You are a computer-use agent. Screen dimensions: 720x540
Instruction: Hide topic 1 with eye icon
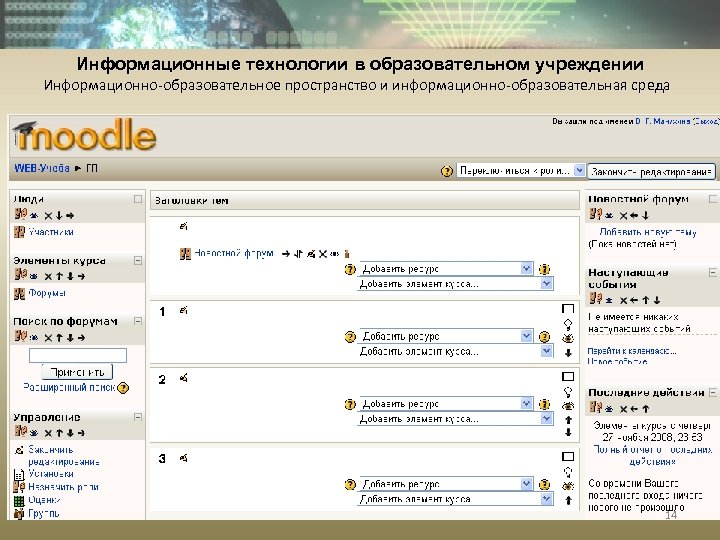point(568,339)
